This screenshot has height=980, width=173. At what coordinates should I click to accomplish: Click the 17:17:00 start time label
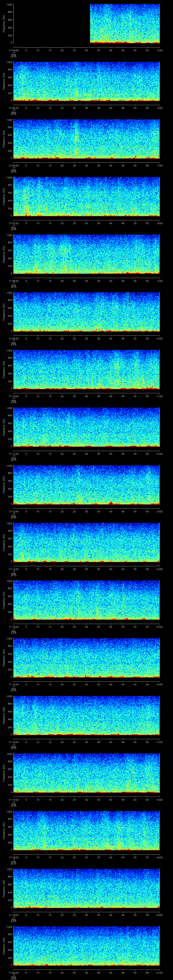[x=13, y=799]
